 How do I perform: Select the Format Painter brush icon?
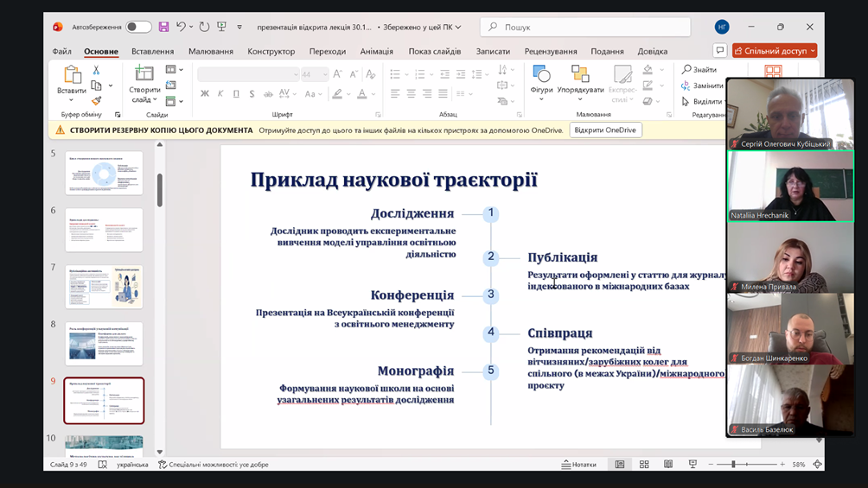point(96,101)
